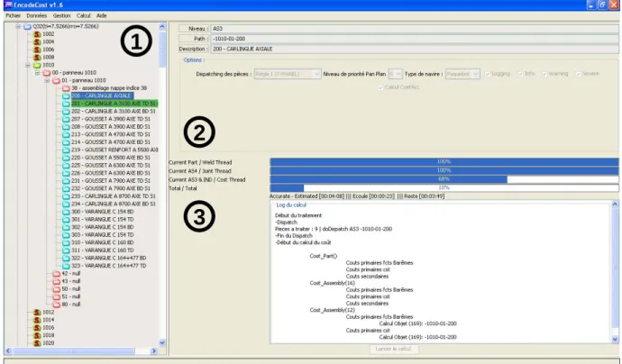Click the Description field 200 - CARLINGUE AXIALE
The image size is (622, 364).
pyautogui.click(x=415, y=50)
